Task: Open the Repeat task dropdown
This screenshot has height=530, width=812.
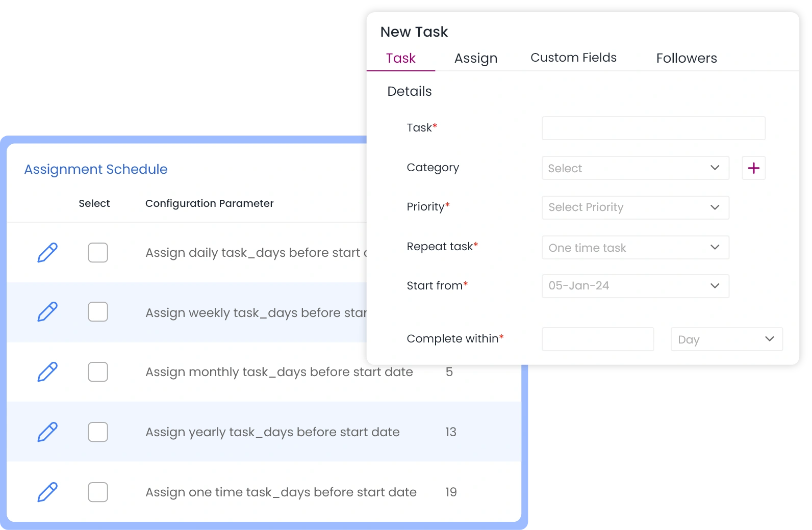Action: (x=635, y=248)
